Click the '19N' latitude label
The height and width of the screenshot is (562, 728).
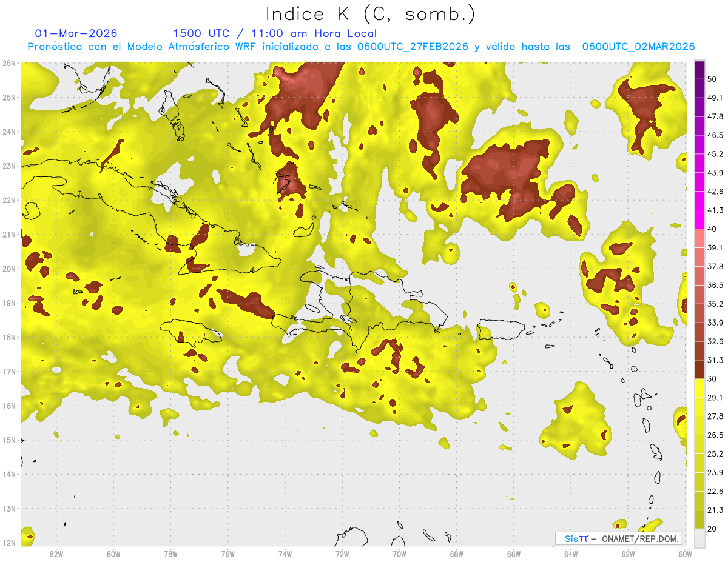(8, 303)
